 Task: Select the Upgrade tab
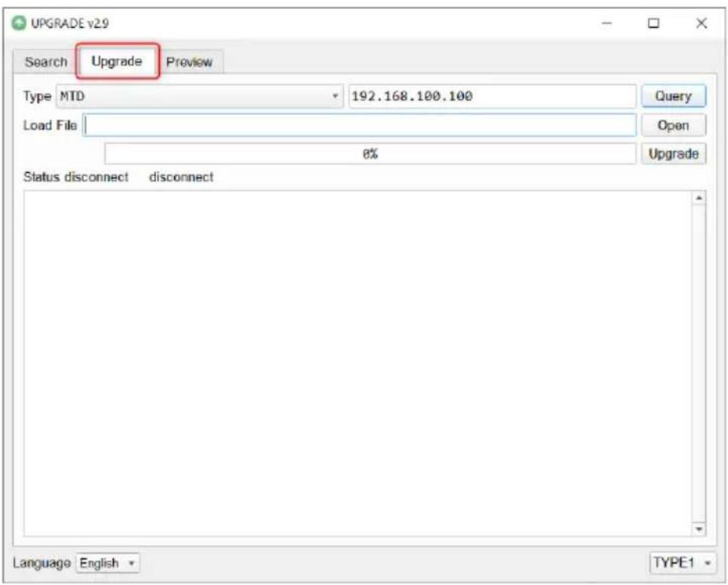pyautogui.click(x=117, y=61)
